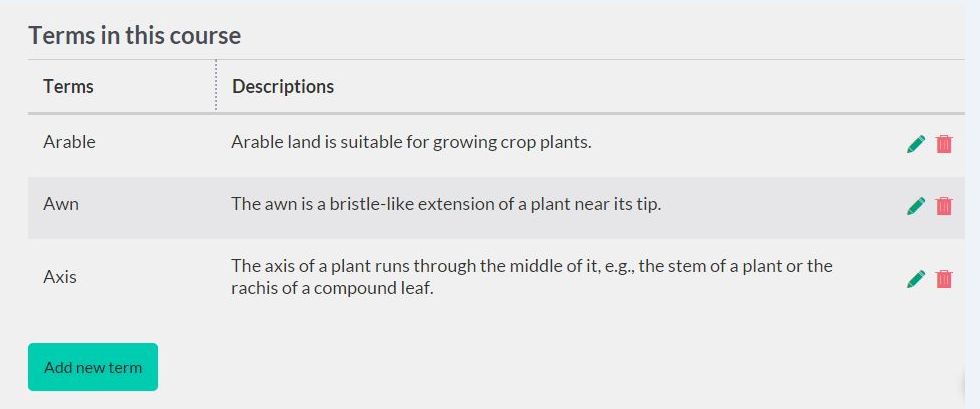980x409 pixels.
Task: Click the Descriptions column header
Action: 283,87
